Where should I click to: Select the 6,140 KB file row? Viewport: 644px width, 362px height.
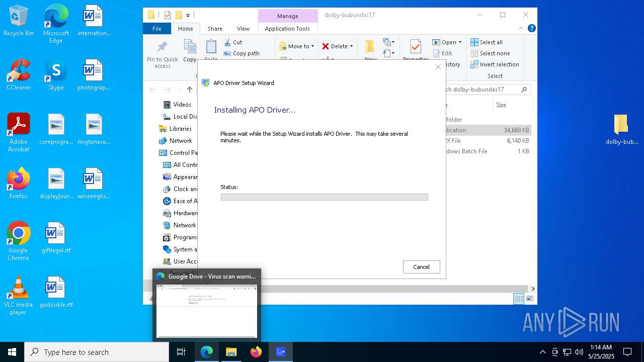pyautogui.click(x=488, y=141)
